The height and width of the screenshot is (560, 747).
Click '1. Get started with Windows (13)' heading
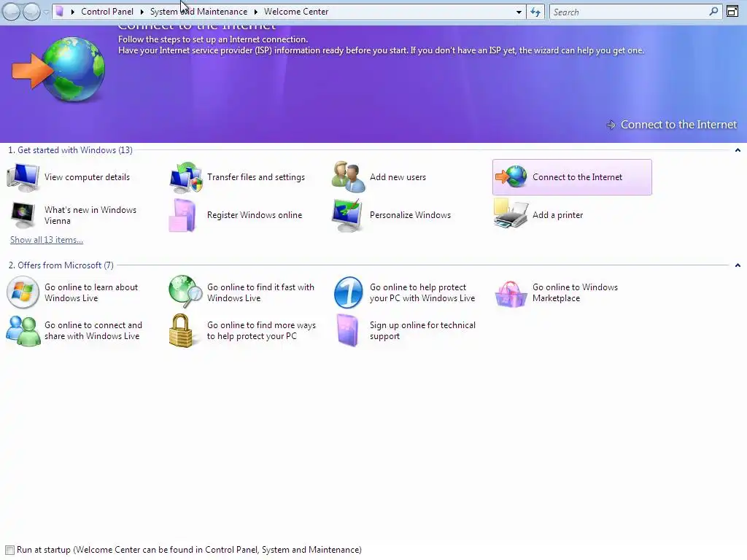pos(71,150)
